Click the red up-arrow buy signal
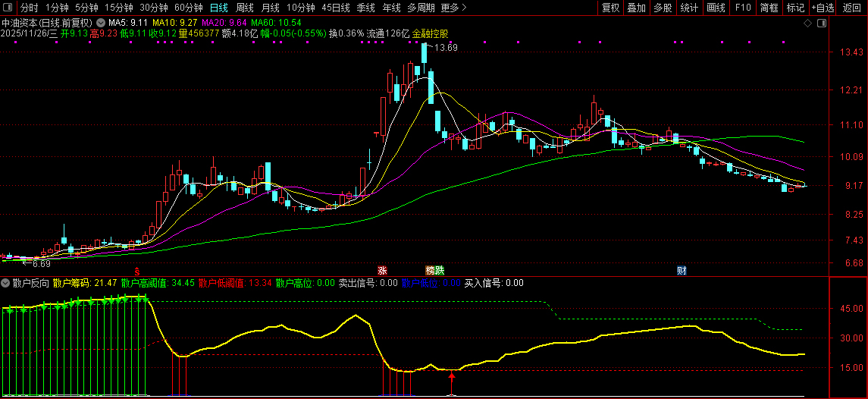 point(452,377)
